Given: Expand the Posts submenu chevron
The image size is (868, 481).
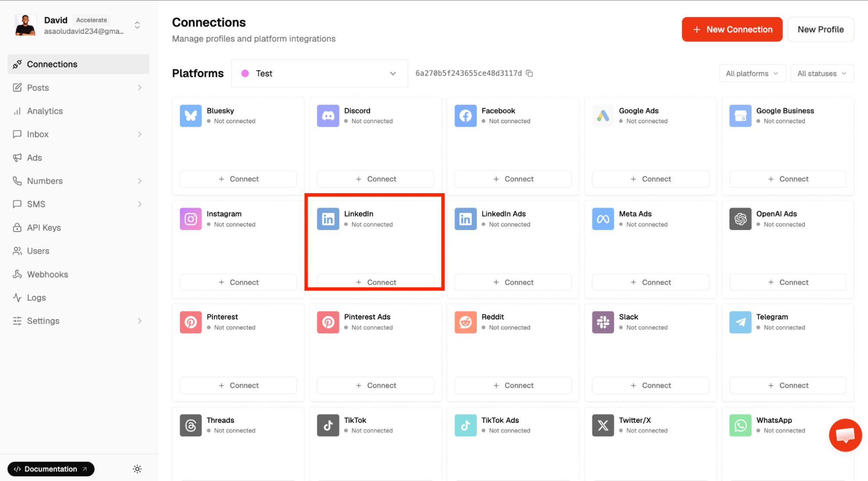Looking at the screenshot, I should [139, 88].
